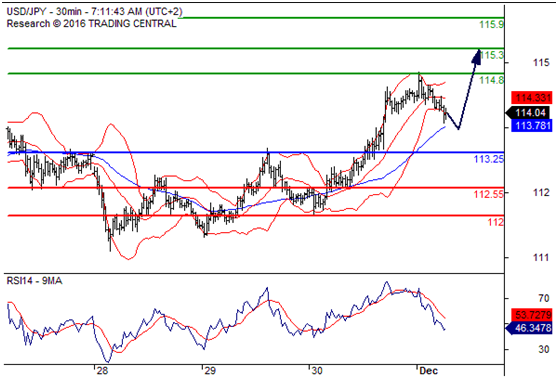Click the 114.8 resistance label
This screenshot has height=379, width=558.
click(491, 80)
